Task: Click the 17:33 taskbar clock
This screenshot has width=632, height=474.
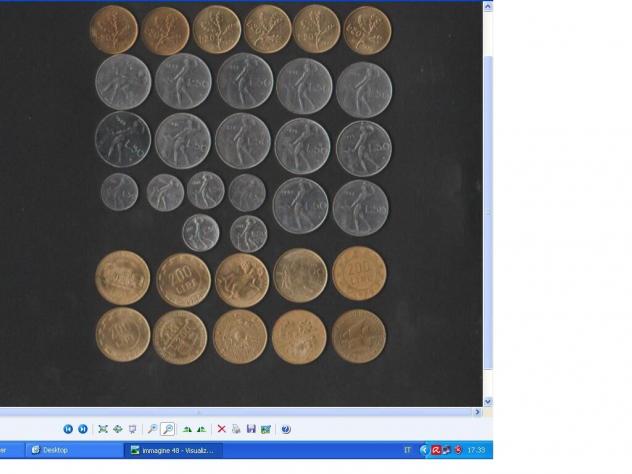Action: [x=476, y=450]
